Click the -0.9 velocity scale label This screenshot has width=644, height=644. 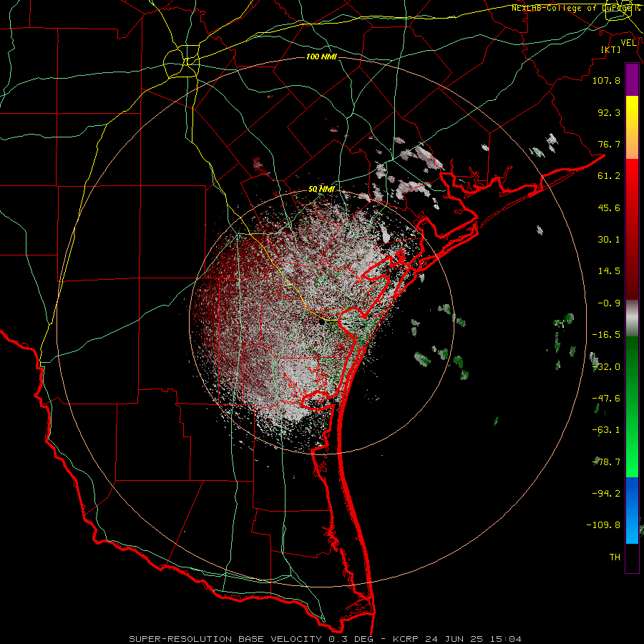(609, 303)
